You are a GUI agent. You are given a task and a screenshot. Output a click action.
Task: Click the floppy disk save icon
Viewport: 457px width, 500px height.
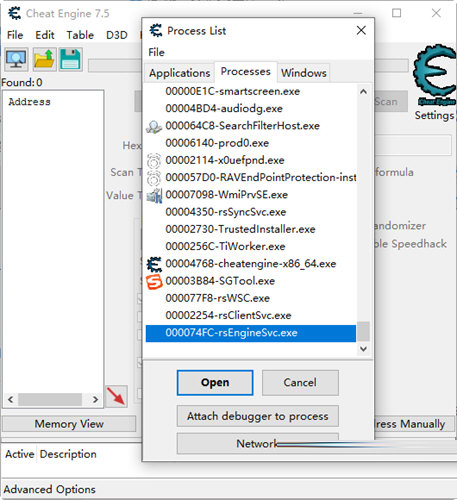70,59
